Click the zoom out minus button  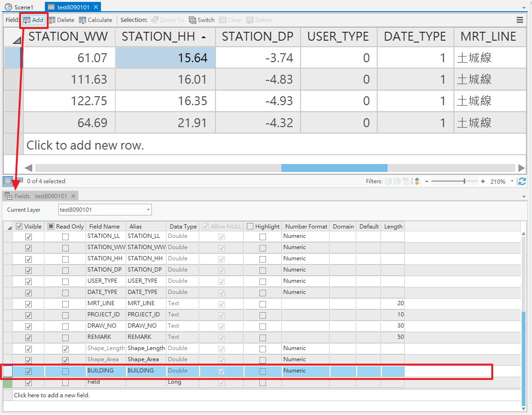[427, 181]
